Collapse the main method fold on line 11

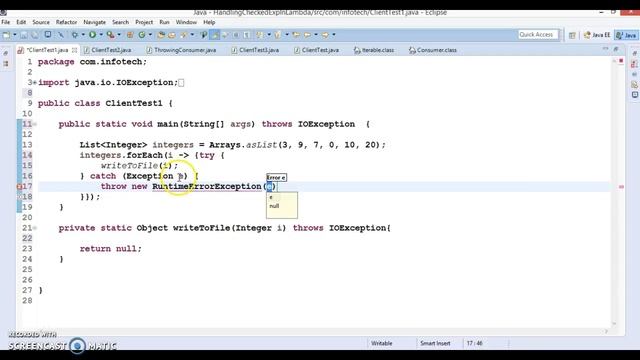[x=35, y=124]
